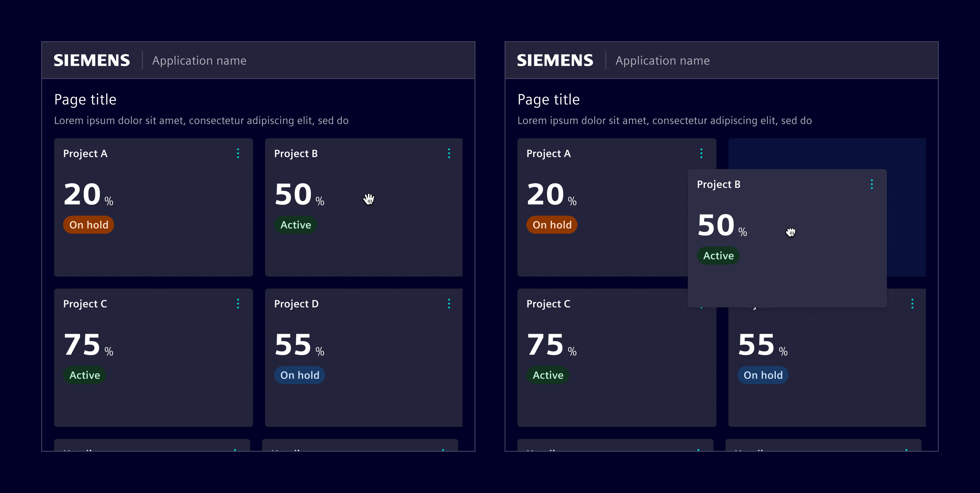Select the left Project C card title
Viewport: 980px width, 493px height.
pyautogui.click(x=85, y=304)
